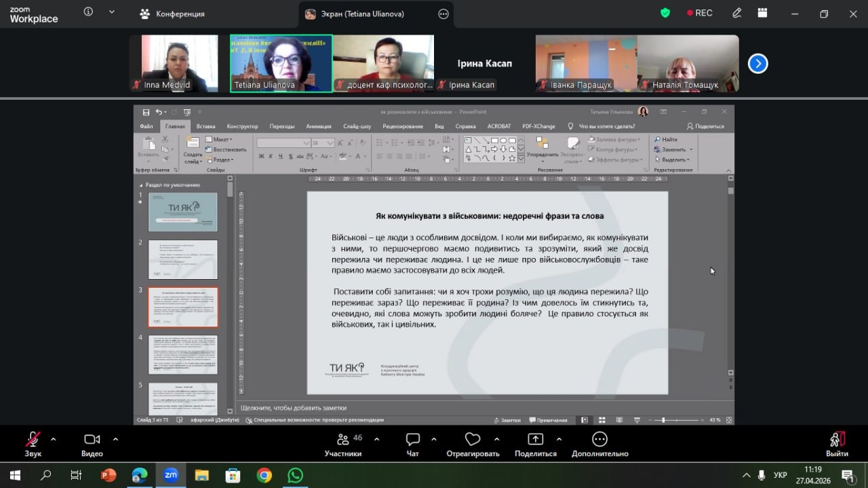Select the annotation pencil icon in top bar
This screenshot has width=868, height=488.
[x=737, y=13]
